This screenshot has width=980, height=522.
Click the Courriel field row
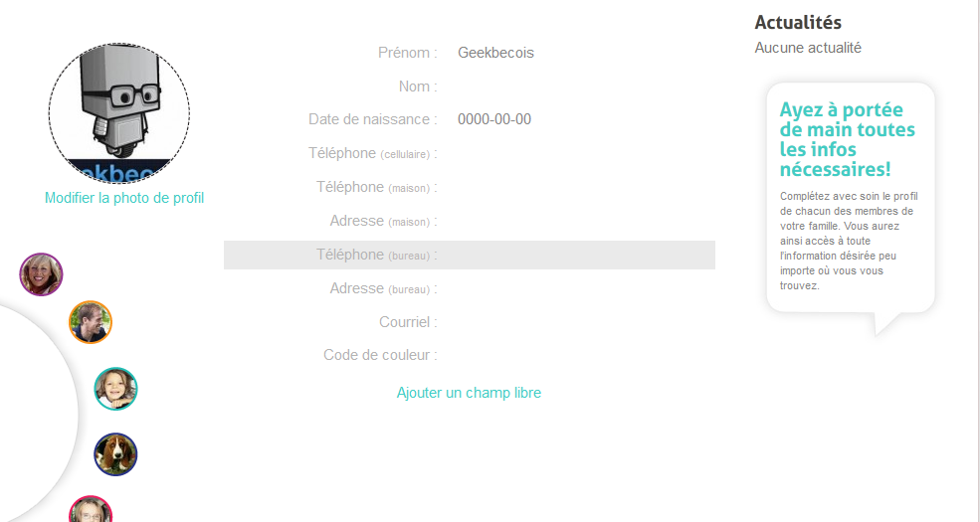[577, 322]
